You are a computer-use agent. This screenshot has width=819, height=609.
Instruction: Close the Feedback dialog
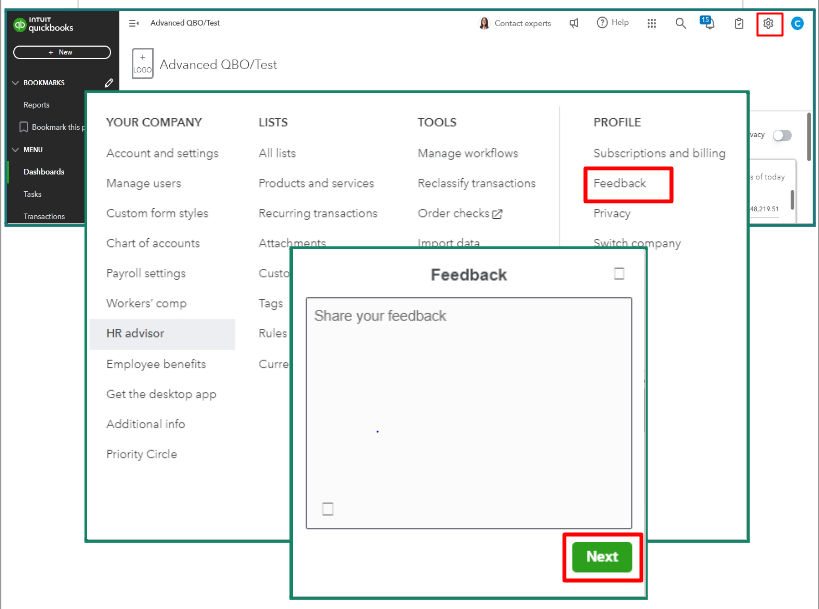coord(619,274)
